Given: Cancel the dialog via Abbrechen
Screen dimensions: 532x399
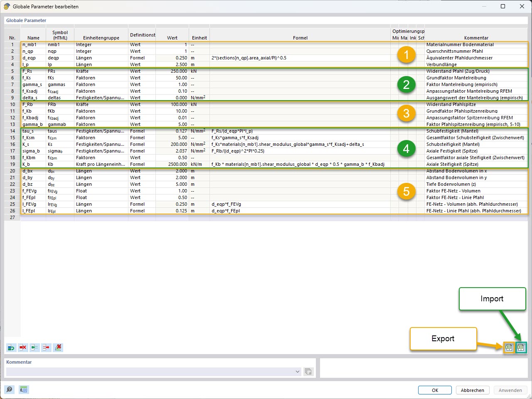Looking at the screenshot, I should click(x=473, y=390).
